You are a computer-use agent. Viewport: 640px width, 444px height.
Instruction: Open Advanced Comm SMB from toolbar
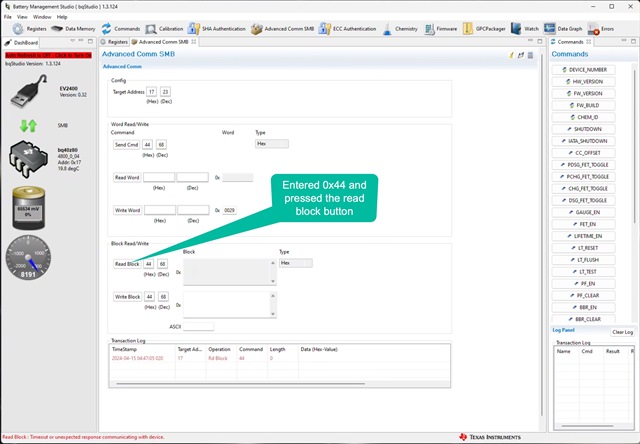tap(282, 29)
